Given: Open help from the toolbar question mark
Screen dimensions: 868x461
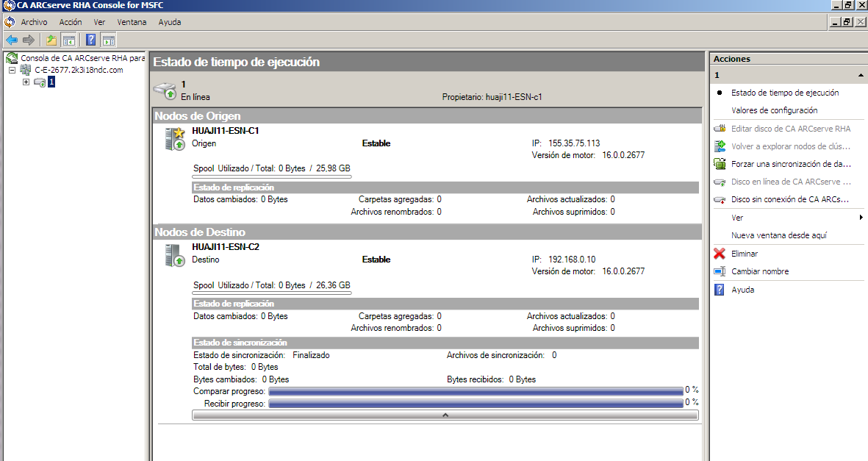Looking at the screenshot, I should (x=91, y=40).
